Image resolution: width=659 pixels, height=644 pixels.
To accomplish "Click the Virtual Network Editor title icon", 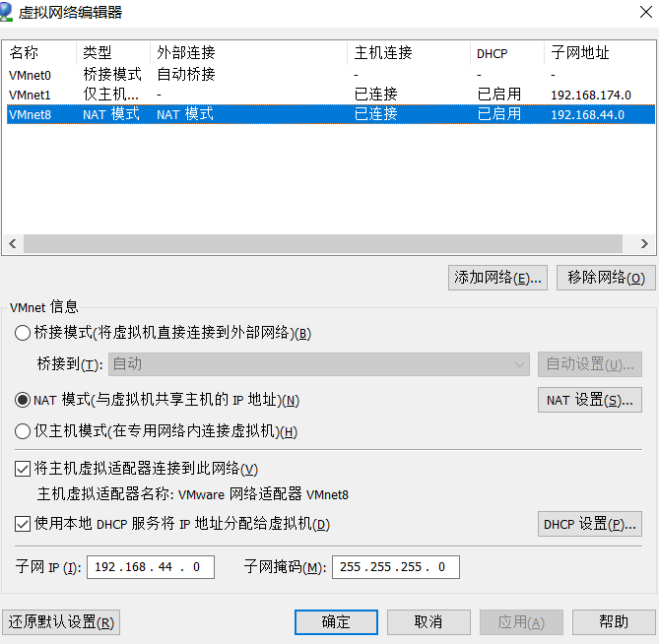I will click(6, 12).
